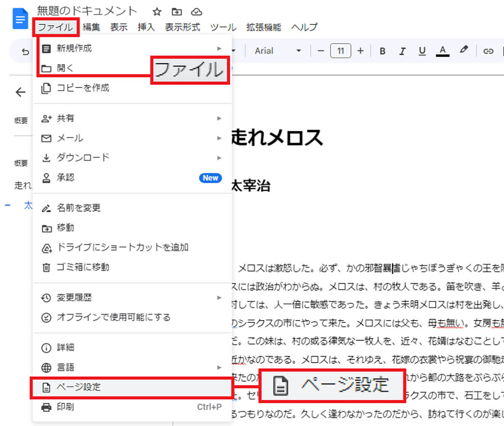This screenshot has width=504, height=426.
Task: Choose ダウンロード menu entry
Action: pyautogui.click(x=132, y=158)
